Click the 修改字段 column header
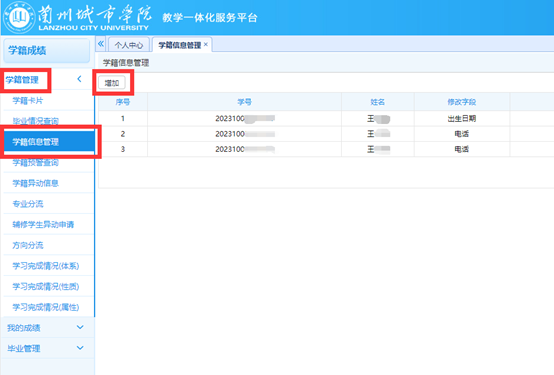 click(x=462, y=102)
